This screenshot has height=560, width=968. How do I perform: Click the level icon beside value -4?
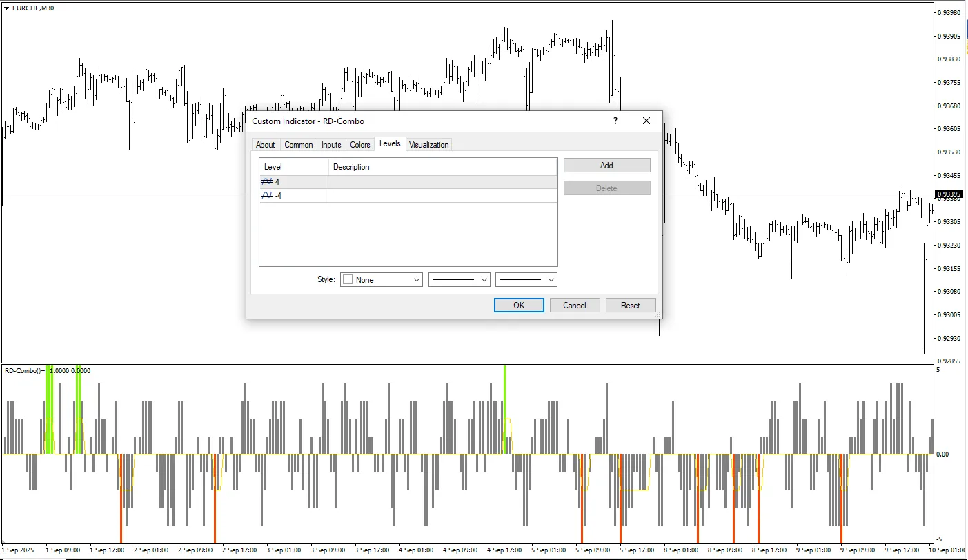[267, 196]
